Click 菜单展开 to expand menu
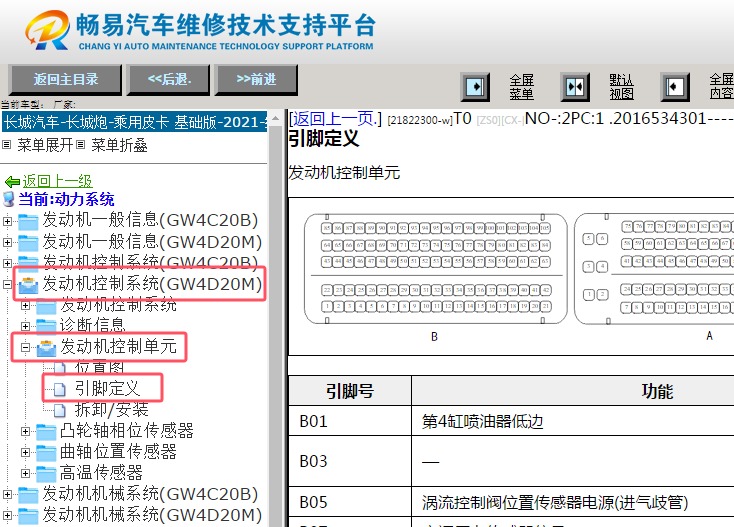 coord(45,145)
